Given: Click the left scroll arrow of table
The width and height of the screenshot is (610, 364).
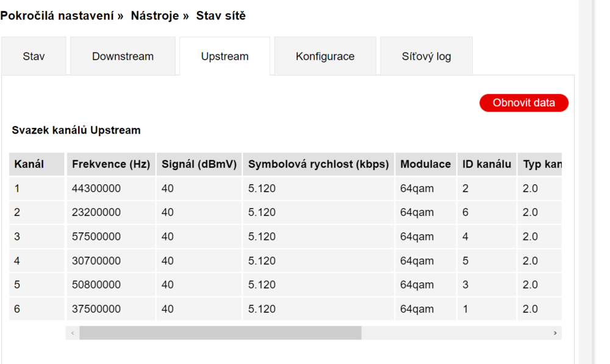Looking at the screenshot, I should pos(73,333).
